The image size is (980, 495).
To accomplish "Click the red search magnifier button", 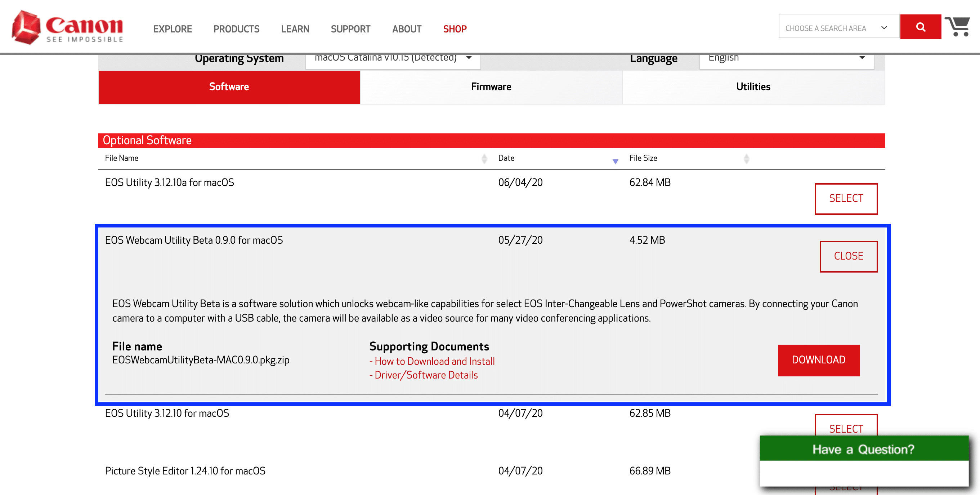I will pyautogui.click(x=921, y=27).
